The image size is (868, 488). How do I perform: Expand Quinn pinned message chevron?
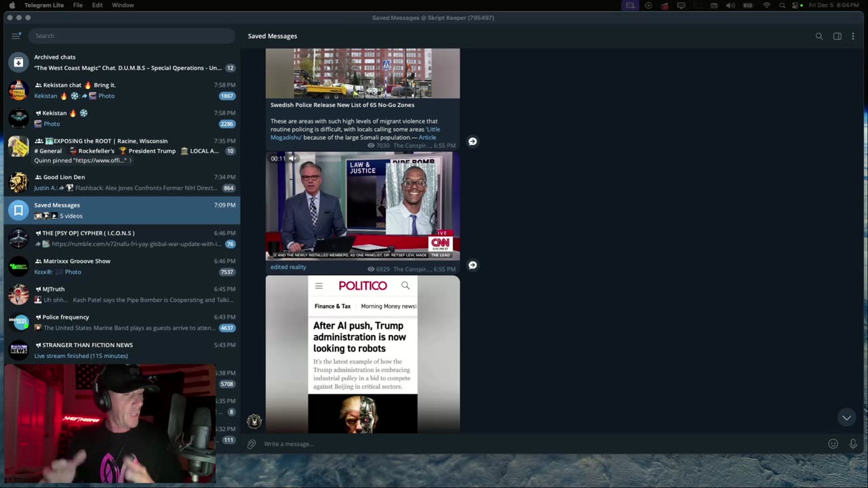(x=130, y=161)
